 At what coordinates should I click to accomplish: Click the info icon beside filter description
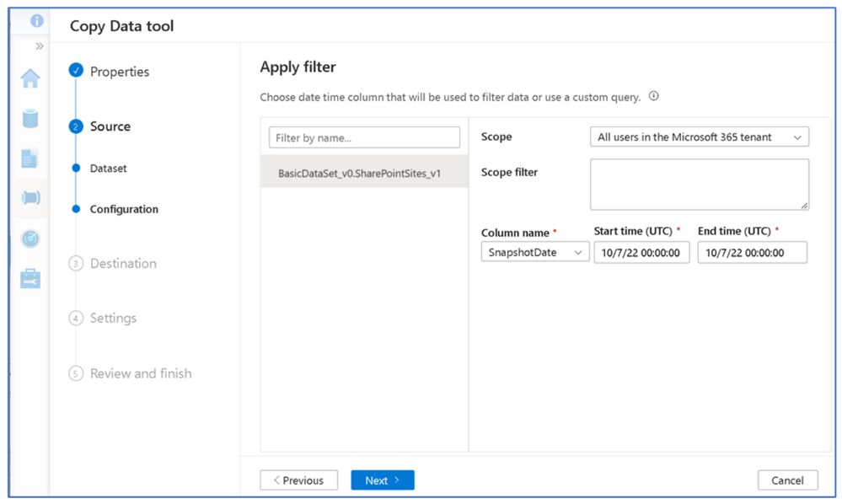(654, 97)
